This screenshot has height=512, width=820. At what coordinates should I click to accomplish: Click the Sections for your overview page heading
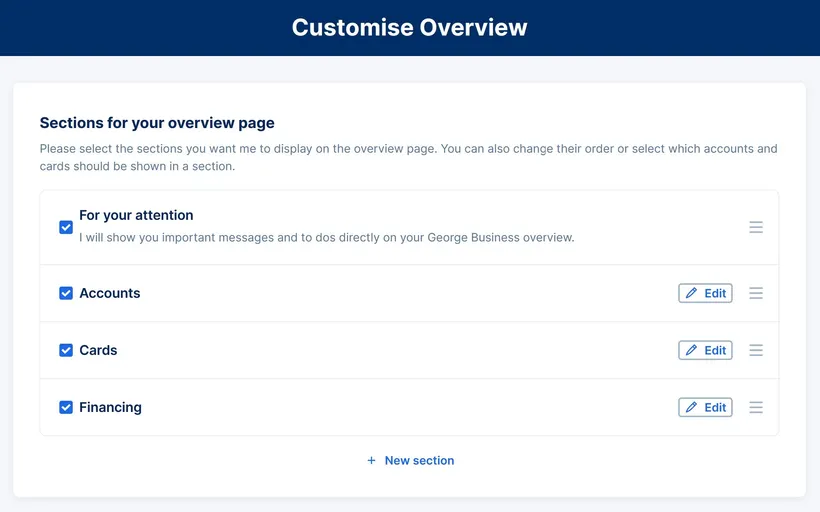click(157, 123)
